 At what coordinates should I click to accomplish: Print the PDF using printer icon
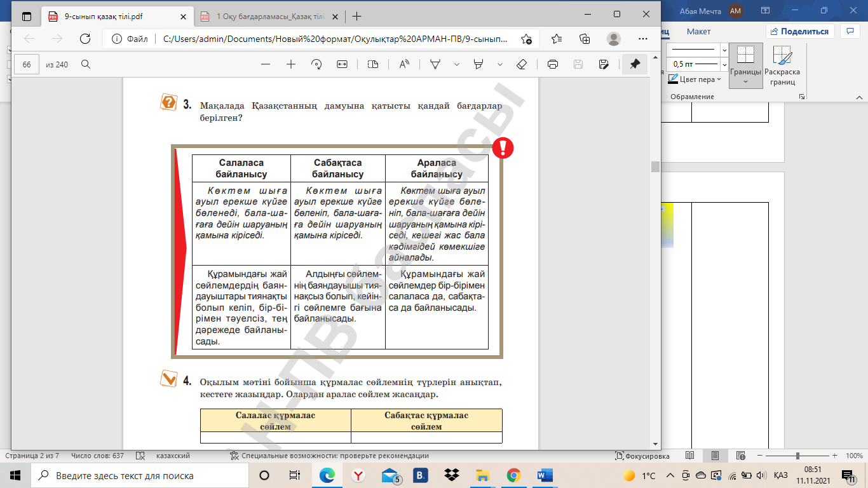coord(552,64)
